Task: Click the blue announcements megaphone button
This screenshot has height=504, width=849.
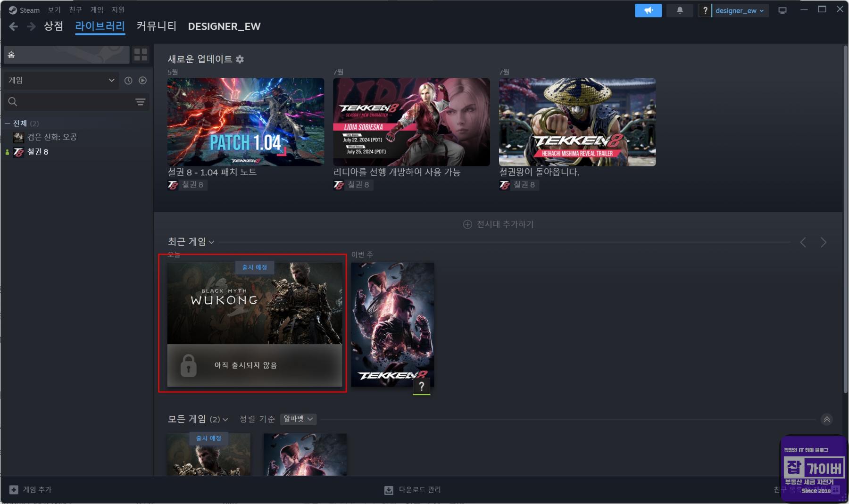Action: pos(648,10)
